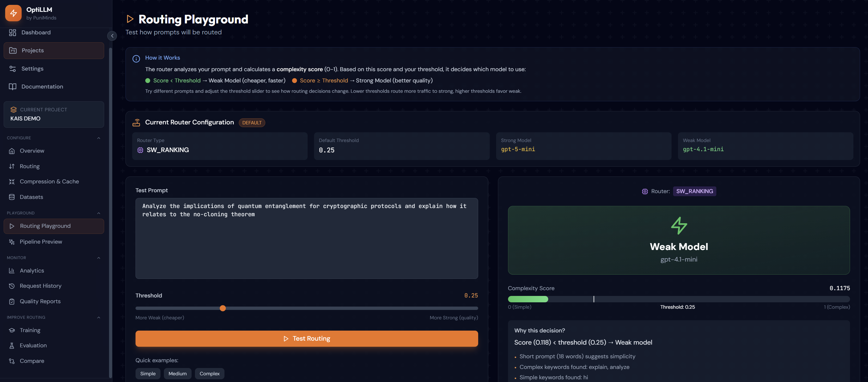868x382 pixels.
Task: Open Projects in the sidebar
Action: pyautogui.click(x=54, y=50)
